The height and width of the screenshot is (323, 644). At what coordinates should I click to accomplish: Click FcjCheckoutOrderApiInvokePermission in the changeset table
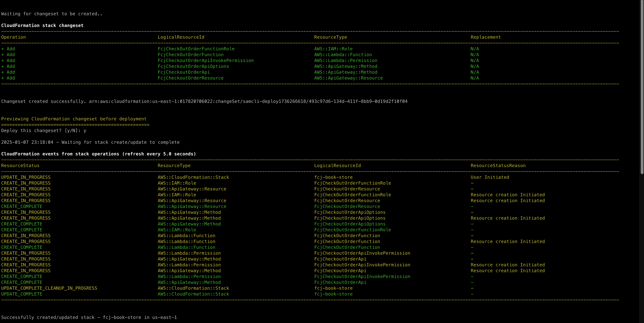[205, 61]
